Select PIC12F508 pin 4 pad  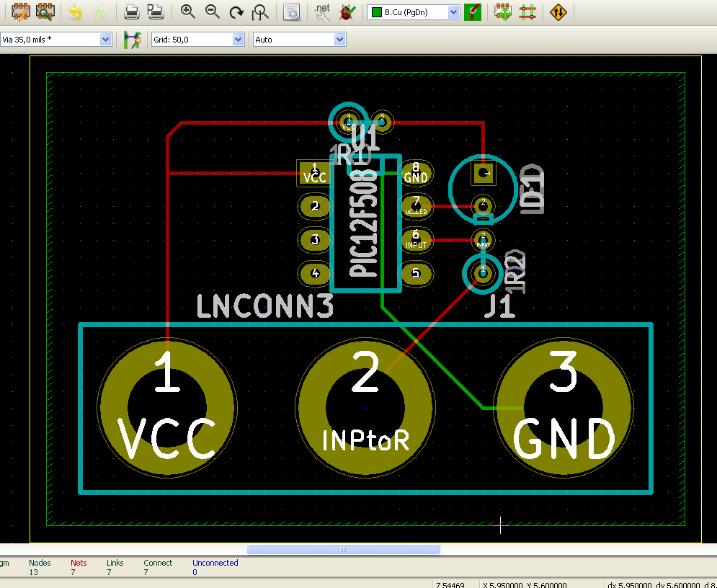[x=315, y=273]
